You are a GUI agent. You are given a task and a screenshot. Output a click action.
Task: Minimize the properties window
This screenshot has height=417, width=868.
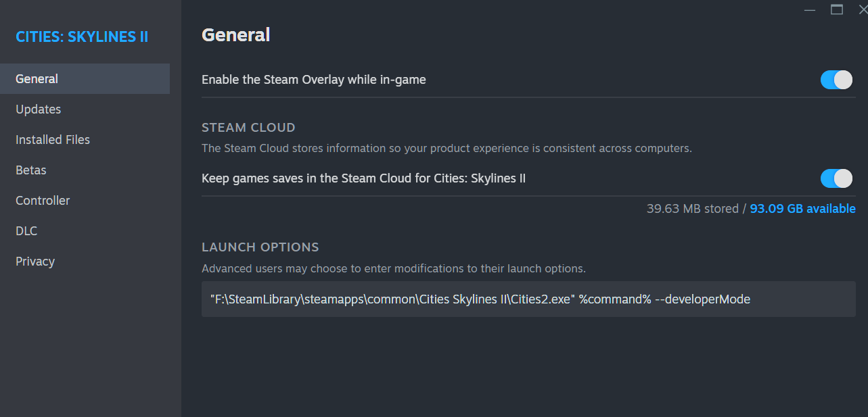809,9
